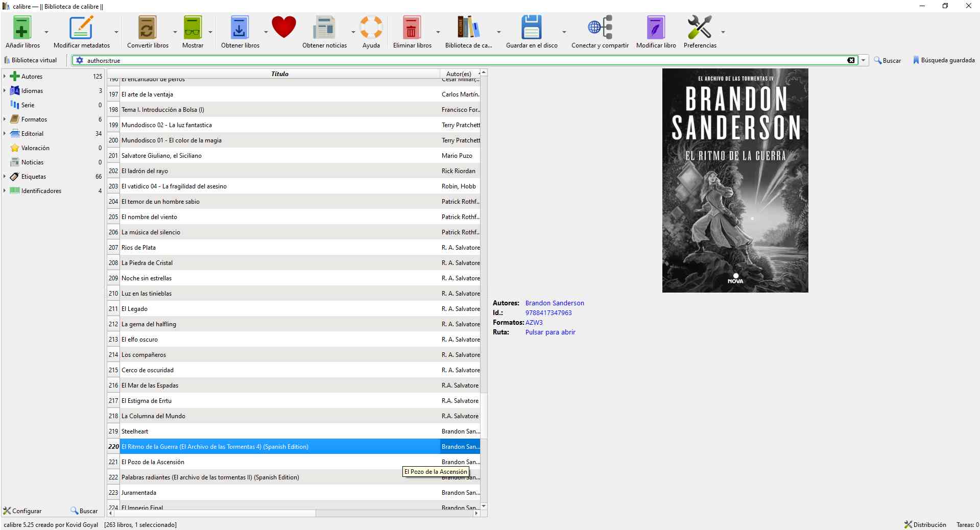Open dropdown arrow beside Añadir libros

pos(46,32)
